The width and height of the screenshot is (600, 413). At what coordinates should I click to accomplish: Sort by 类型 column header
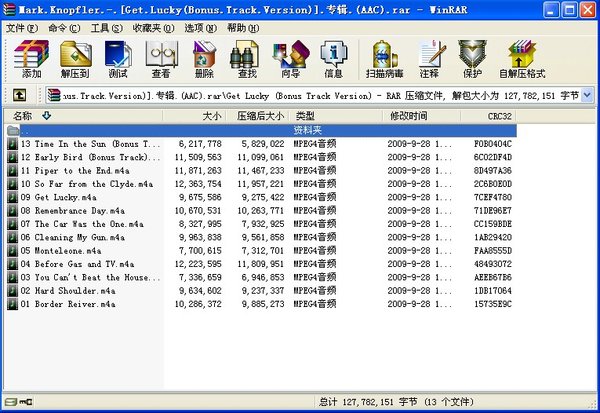336,116
